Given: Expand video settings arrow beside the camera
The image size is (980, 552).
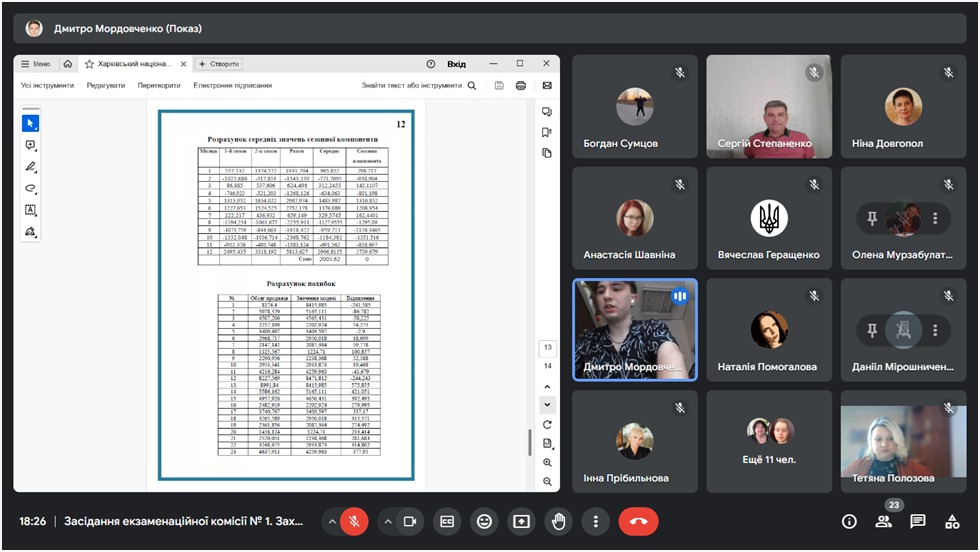Looking at the screenshot, I should [x=387, y=521].
